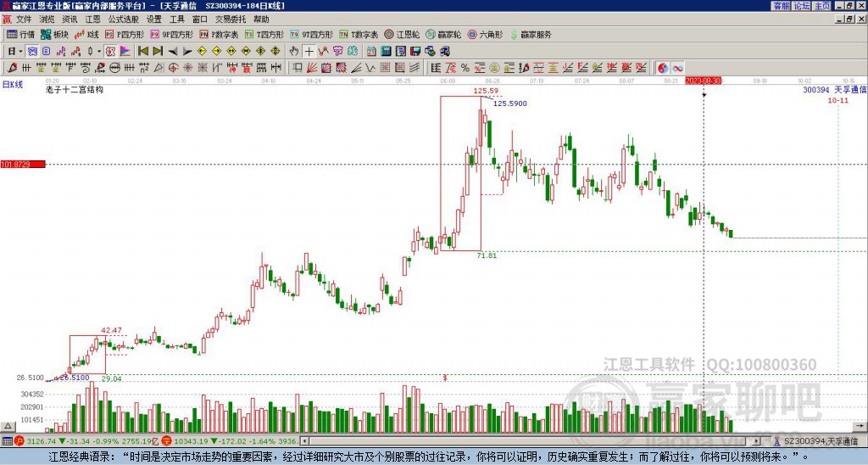Click the 125.5900 high price label

[x=509, y=104]
